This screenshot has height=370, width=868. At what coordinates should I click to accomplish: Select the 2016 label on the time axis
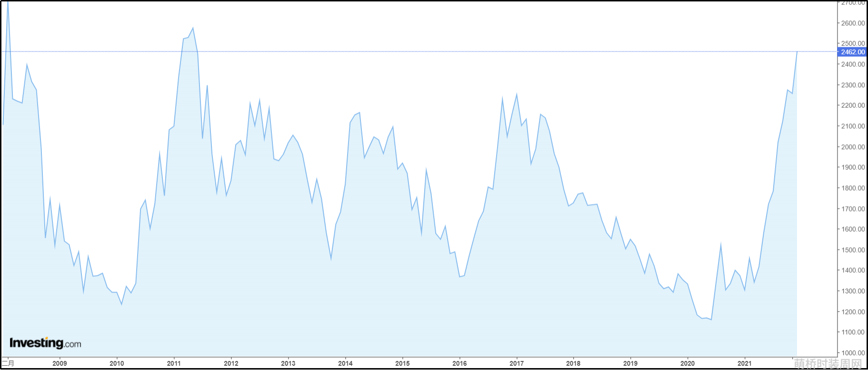[459, 363]
